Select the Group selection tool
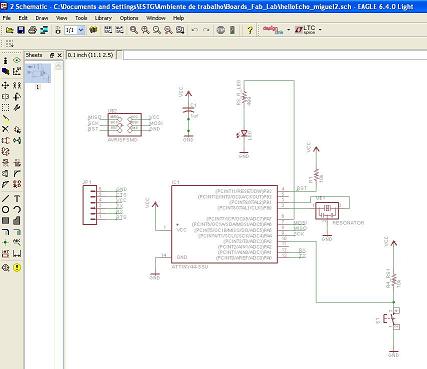The image size is (427, 369). [x=5, y=107]
